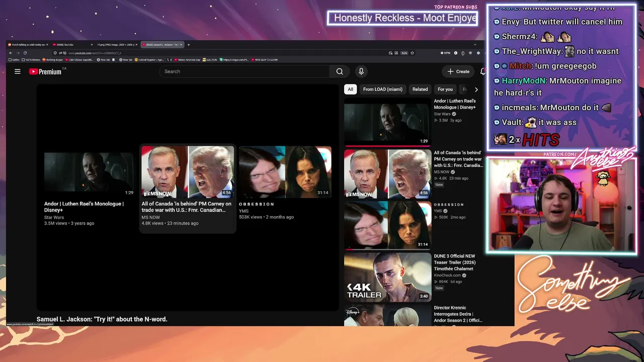Switch to the (9688) YouTube tab
This screenshot has width=644, height=362.
pyautogui.click(x=73, y=45)
